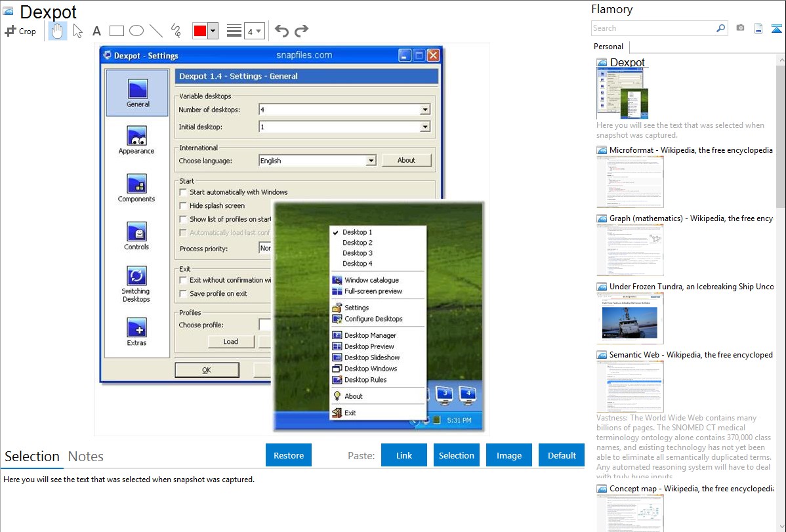
Task: Paste as Selection
Action: [x=456, y=455]
